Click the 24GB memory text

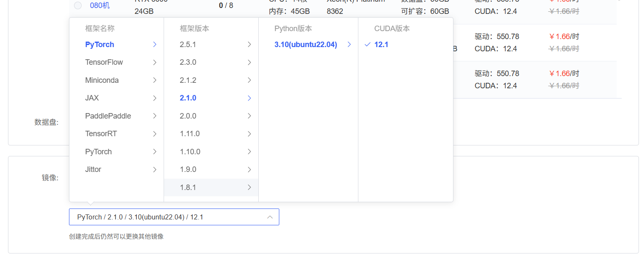[x=144, y=11]
